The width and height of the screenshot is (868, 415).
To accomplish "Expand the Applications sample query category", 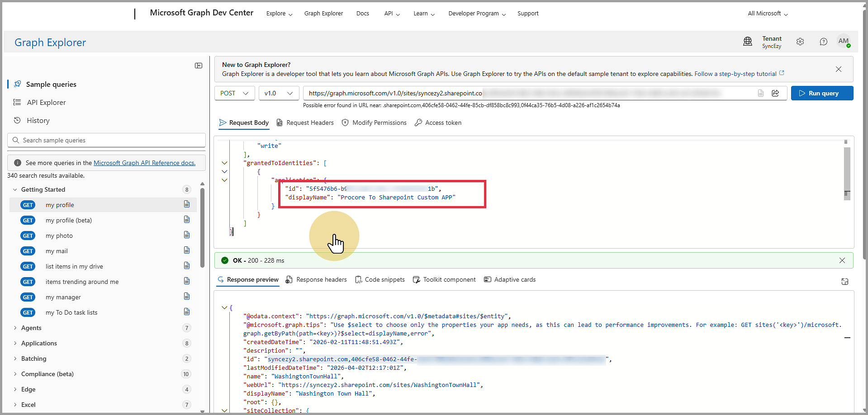I will (x=40, y=343).
